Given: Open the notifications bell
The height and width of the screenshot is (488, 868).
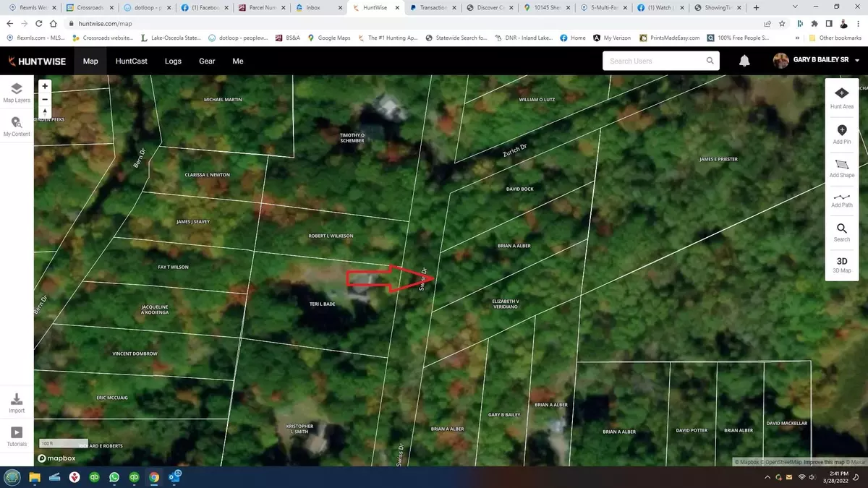Looking at the screenshot, I should [x=744, y=61].
